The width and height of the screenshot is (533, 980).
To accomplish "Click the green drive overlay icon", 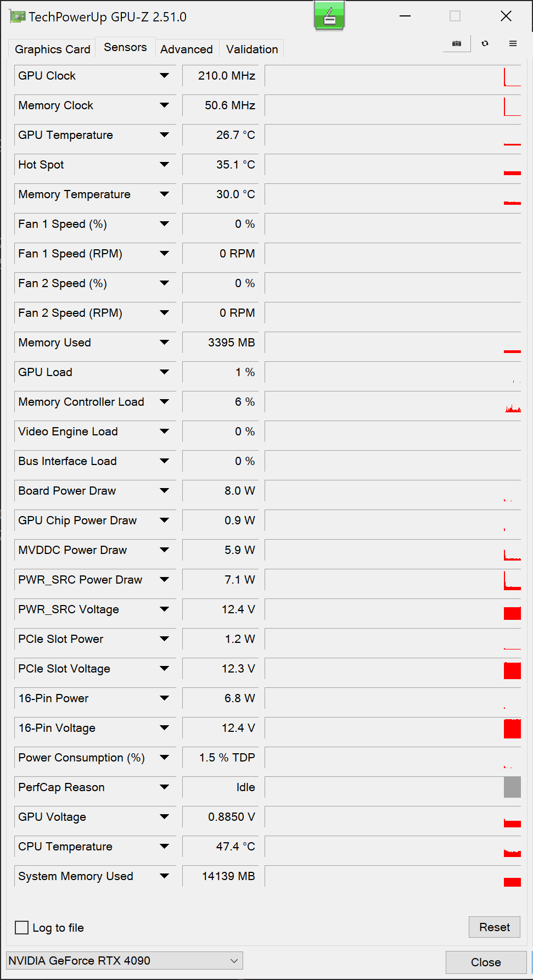I will click(329, 15).
